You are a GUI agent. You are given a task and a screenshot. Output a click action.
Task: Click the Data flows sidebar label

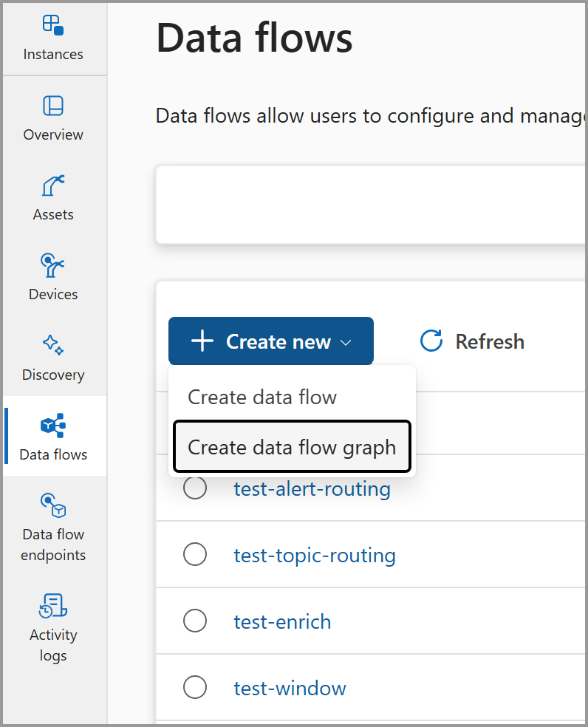coord(53,455)
